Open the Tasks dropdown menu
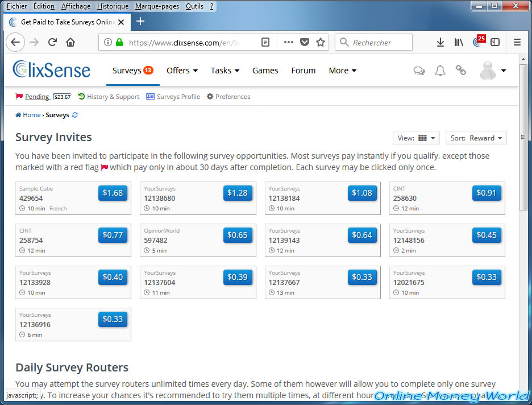 click(225, 71)
